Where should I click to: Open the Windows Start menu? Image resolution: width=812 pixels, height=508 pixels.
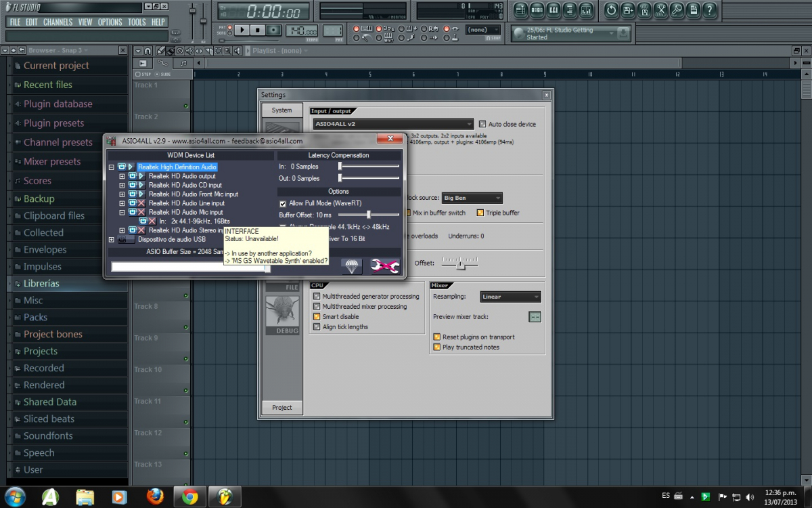[15, 496]
